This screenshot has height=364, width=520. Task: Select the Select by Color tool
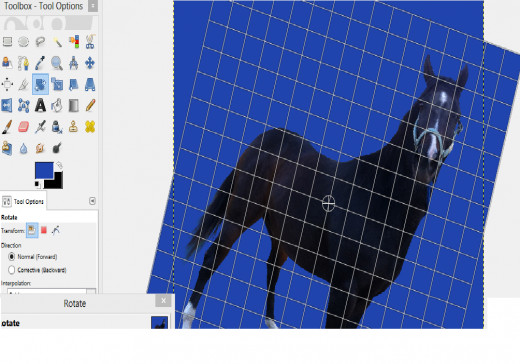[74, 42]
